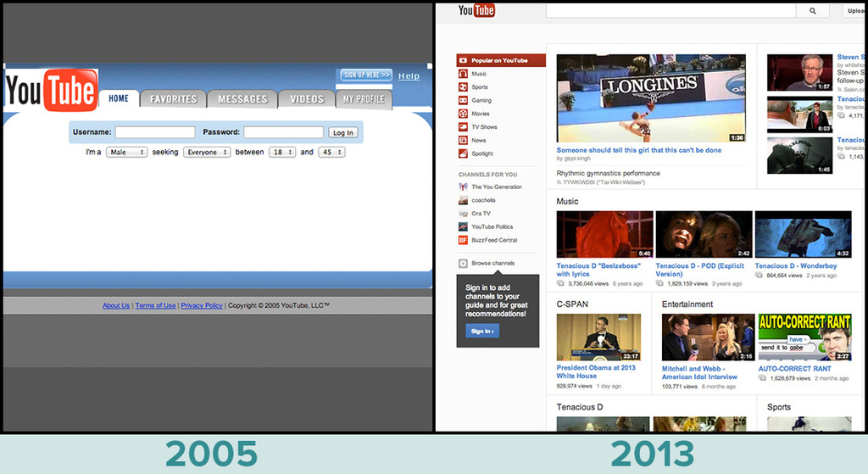Screen dimensions: 868x474
Task: Click the Browse channels text
Action: pyautogui.click(x=493, y=263)
